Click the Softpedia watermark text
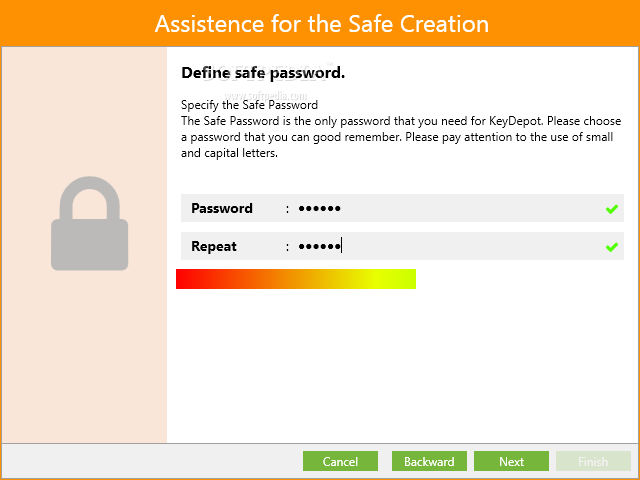 [x=266, y=96]
